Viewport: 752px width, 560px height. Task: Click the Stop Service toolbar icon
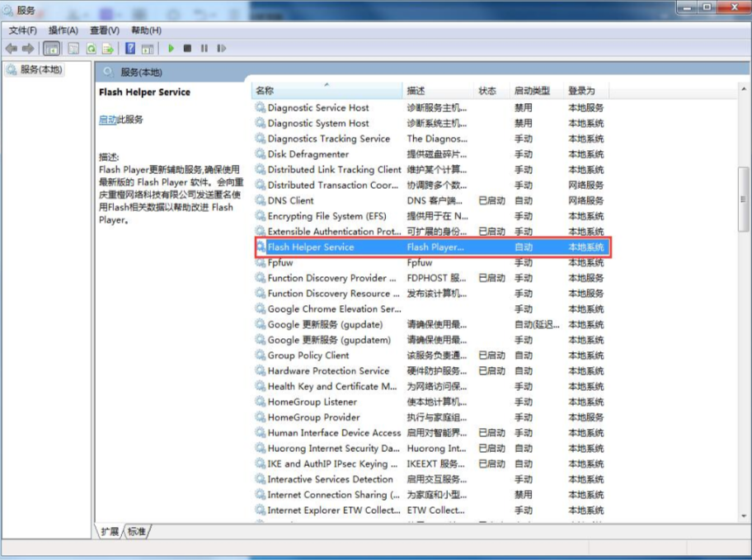[x=188, y=49]
